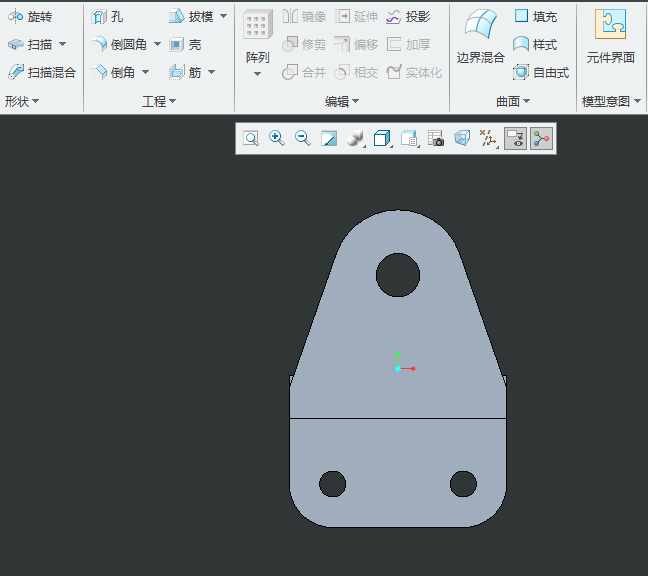648x576 pixels.
Task: Click the large top hole on the bracket
Action: point(398,275)
